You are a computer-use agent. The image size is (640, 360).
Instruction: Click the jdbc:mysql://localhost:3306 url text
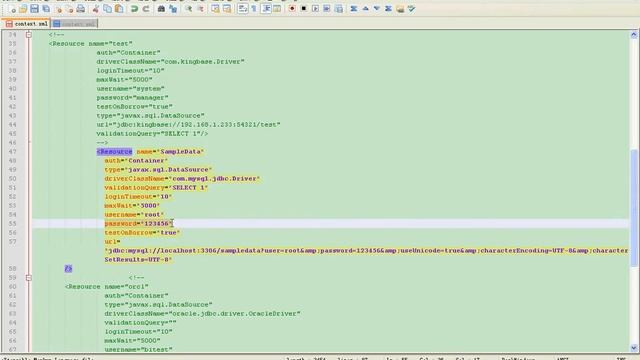pyautogui.click(x=366, y=250)
